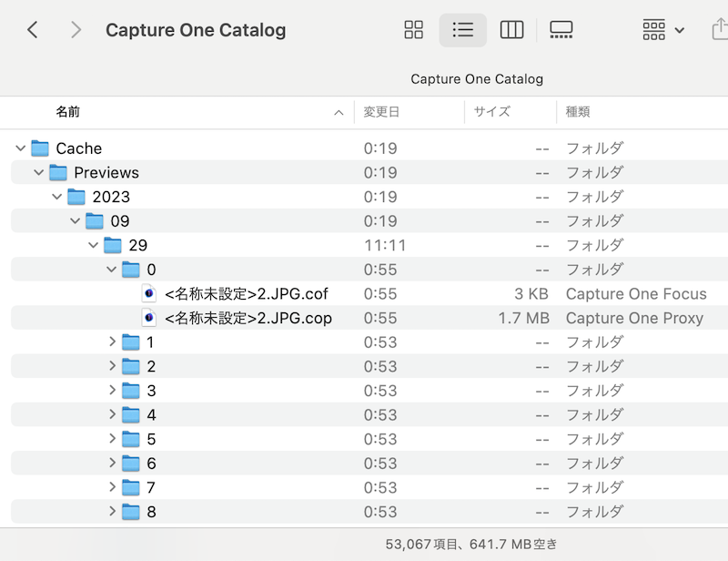Click the Capture One Focus type cell

tap(636, 294)
